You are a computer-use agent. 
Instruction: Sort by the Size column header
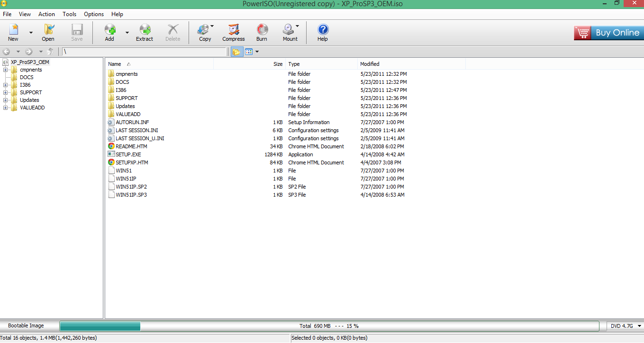pyautogui.click(x=250, y=64)
